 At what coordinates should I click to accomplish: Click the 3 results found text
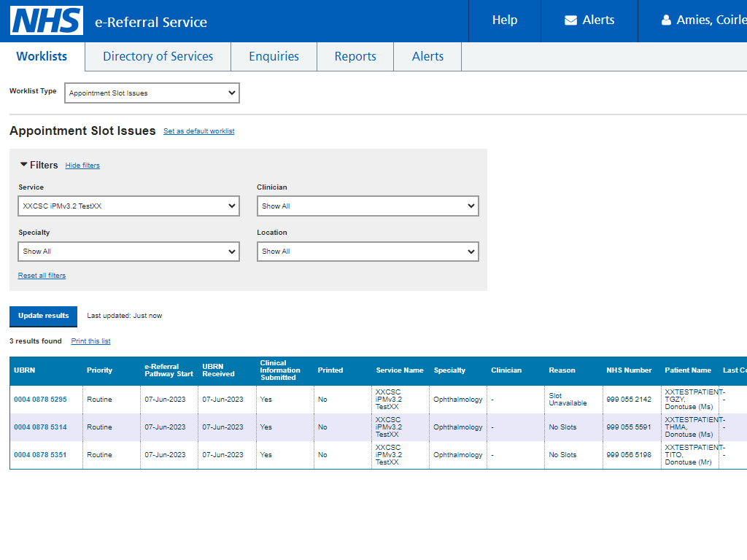36,341
